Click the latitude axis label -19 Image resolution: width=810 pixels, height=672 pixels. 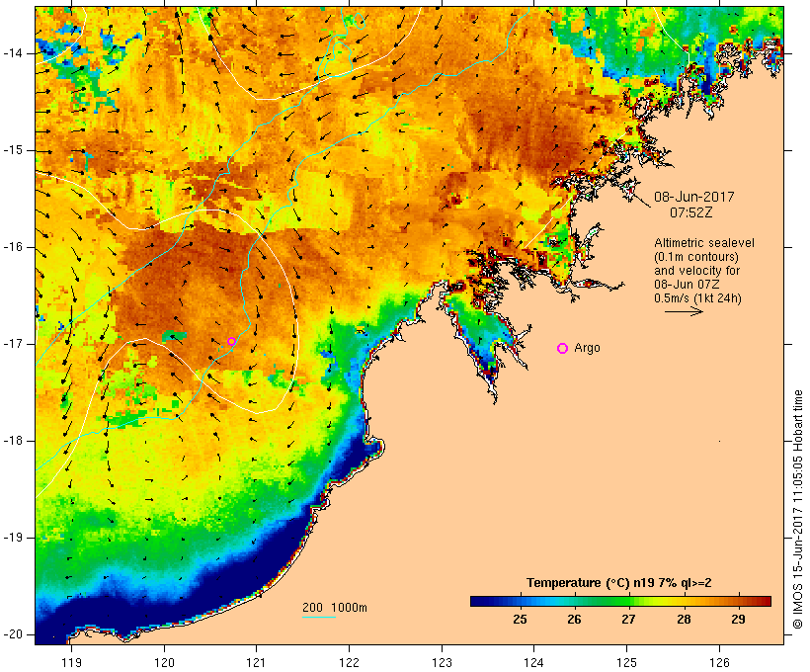pyautogui.click(x=13, y=538)
